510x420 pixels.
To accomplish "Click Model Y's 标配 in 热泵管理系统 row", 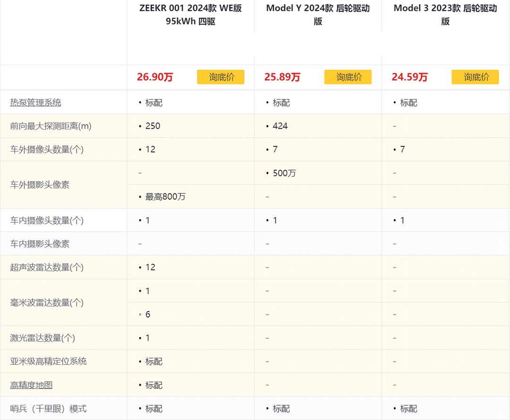I will [281, 103].
